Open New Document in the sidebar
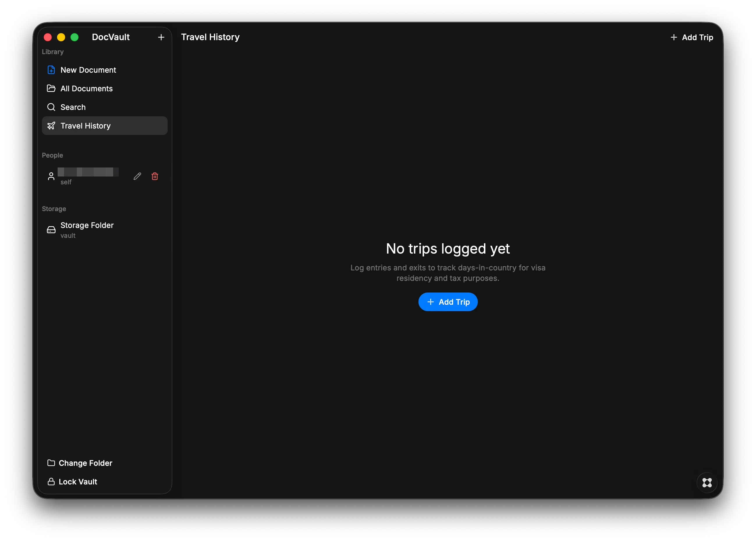Image resolution: width=756 pixels, height=542 pixels. coord(105,70)
